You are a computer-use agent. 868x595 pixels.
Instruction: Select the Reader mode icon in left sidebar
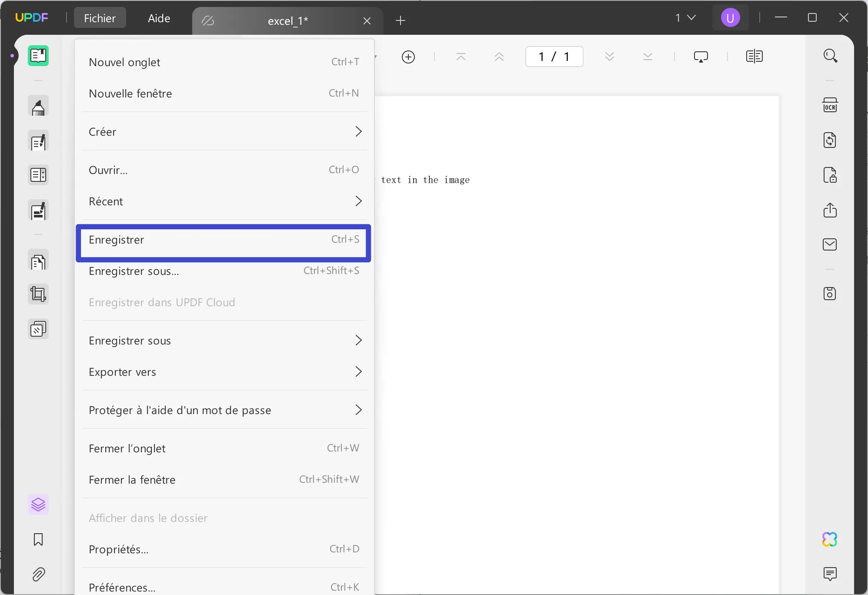point(38,56)
